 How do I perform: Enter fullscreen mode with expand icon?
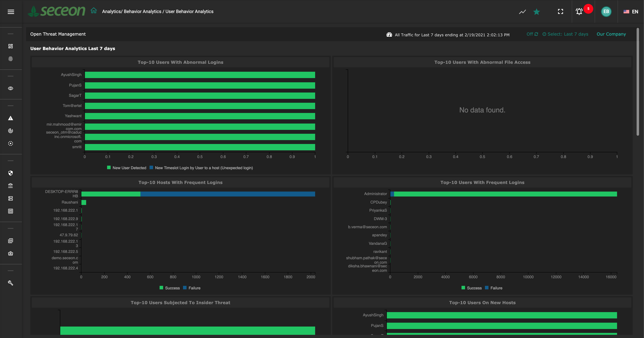561,11
